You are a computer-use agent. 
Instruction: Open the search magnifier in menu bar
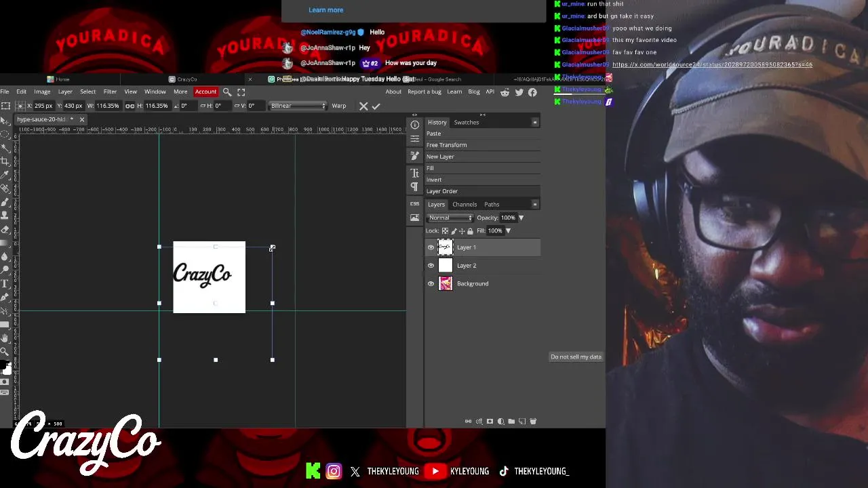tap(227, 91)
